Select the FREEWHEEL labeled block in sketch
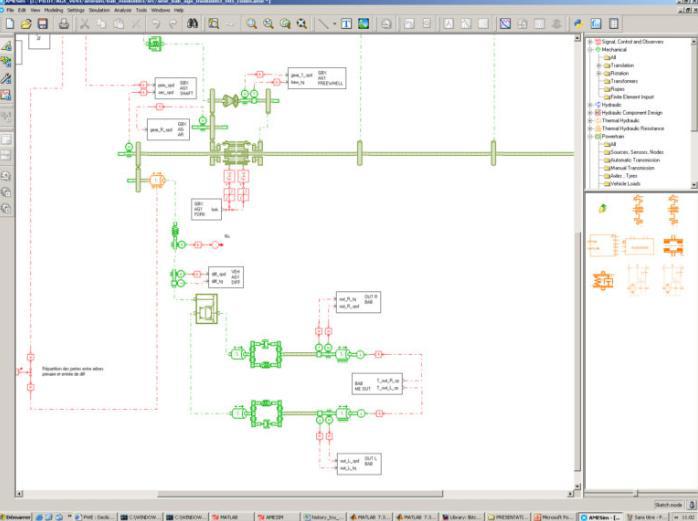Viewport: 698px width, 521px height. point(317,78)
